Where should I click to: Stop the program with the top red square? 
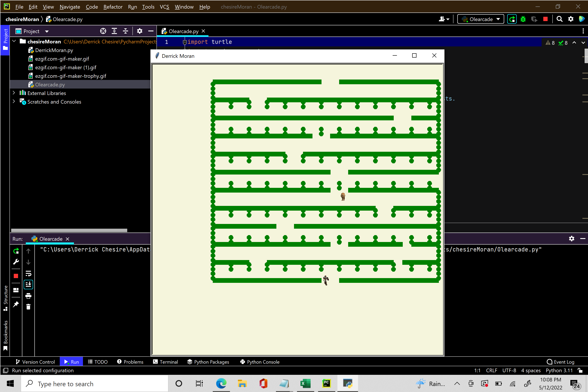[x=545, y=19]
